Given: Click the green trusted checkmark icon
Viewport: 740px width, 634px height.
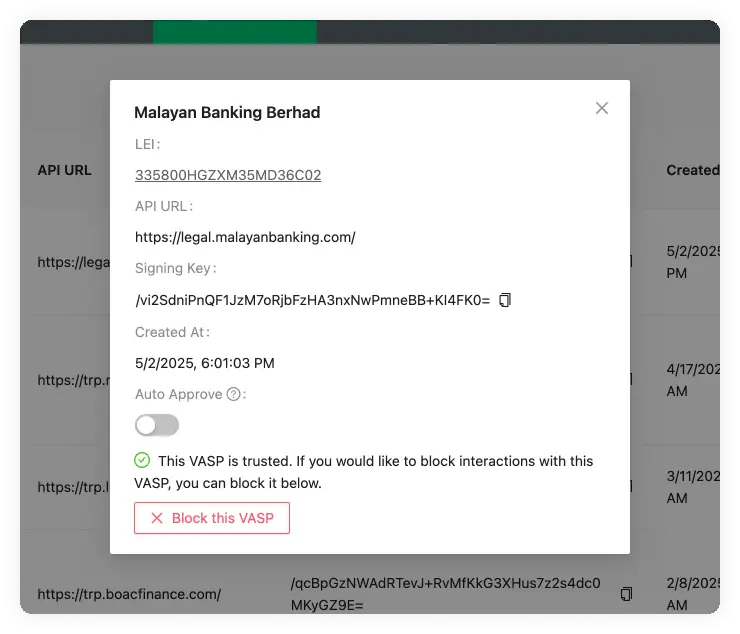Looking at the screenshot, I should 142,461.
